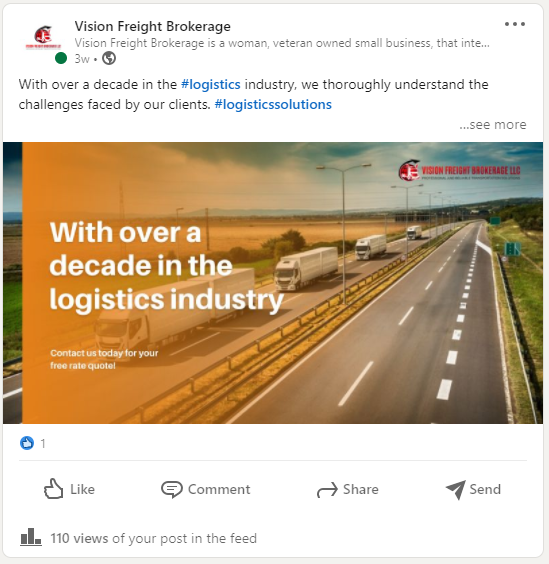549x564 pixels.
Task: Click the bar chart analytics icon
Action: [31, 537]
